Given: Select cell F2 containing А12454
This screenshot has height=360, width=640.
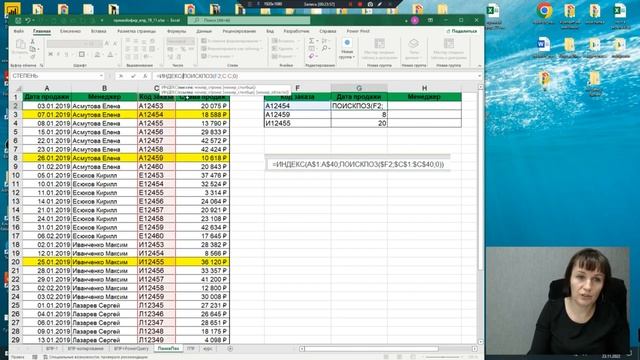Looking at the screenshot, I should coord(298,106).
